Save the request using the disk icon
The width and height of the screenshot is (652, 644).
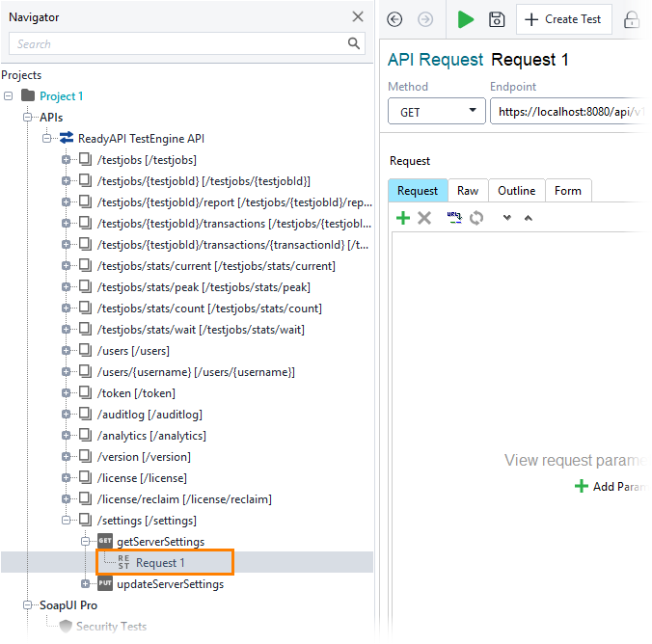(x=497, y=19)
